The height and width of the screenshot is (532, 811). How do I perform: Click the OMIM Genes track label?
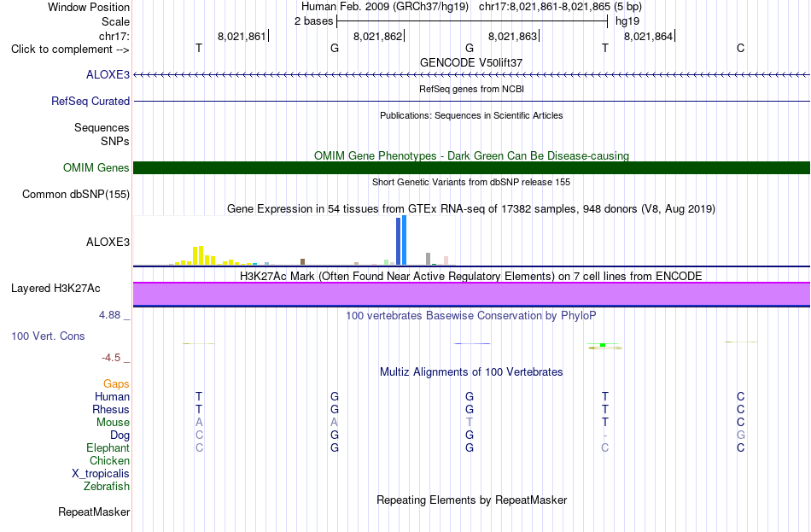tap(96, 167)
